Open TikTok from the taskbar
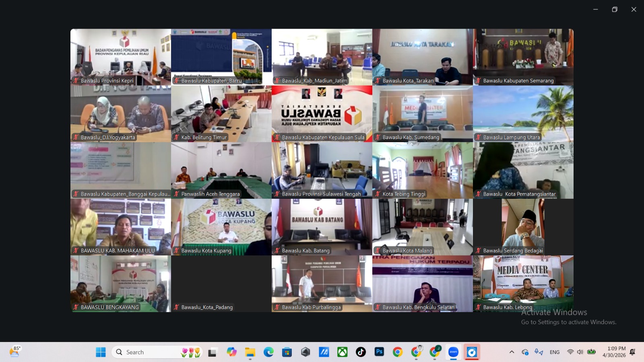 pyautogui.click(x=361, y=352)
